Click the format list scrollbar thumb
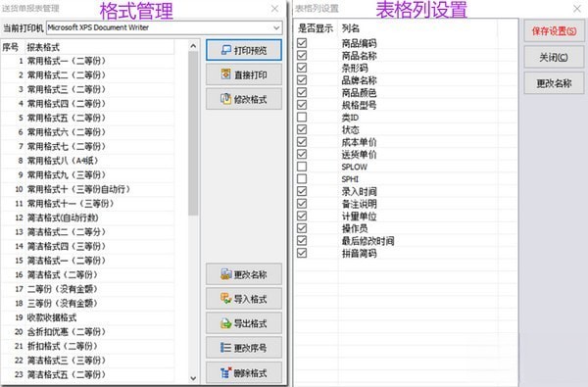The image size is (588, 387). click(x=193, y=133)
